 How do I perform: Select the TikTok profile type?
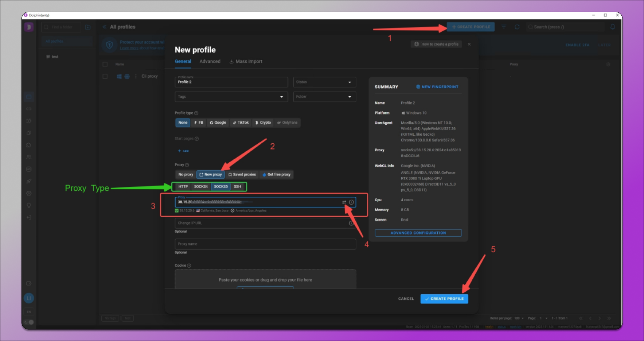pyautogui.click(x=241, y=123)
